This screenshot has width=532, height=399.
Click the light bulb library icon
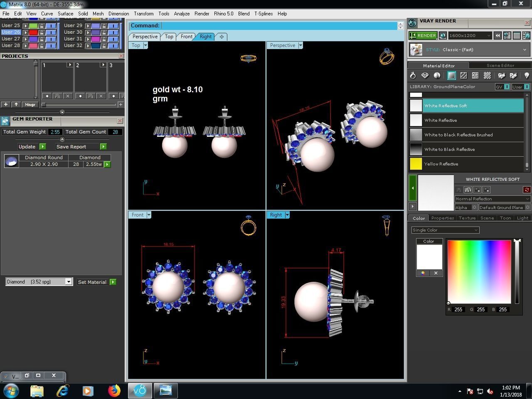527,76
